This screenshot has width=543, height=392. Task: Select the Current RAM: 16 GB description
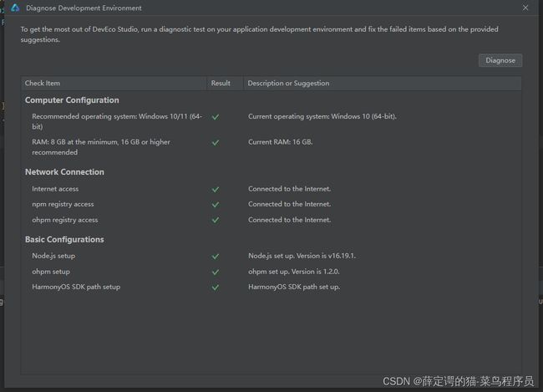(280, 142)
